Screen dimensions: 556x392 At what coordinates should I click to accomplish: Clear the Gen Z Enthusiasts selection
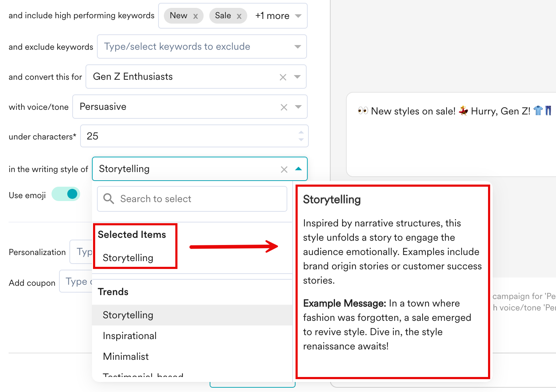pyautogui.click(x=283, y=77)
